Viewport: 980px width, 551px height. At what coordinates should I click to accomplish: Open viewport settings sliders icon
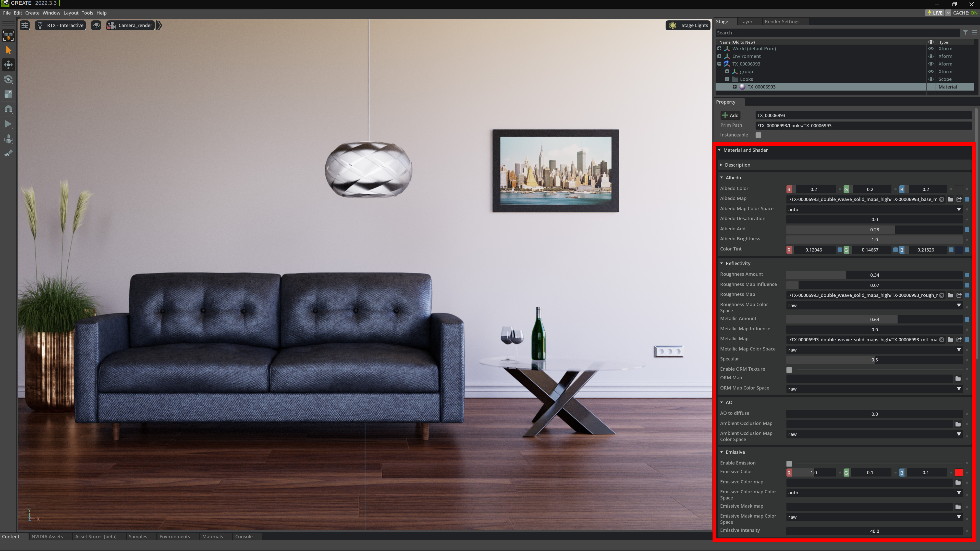(x=25, y=26)
